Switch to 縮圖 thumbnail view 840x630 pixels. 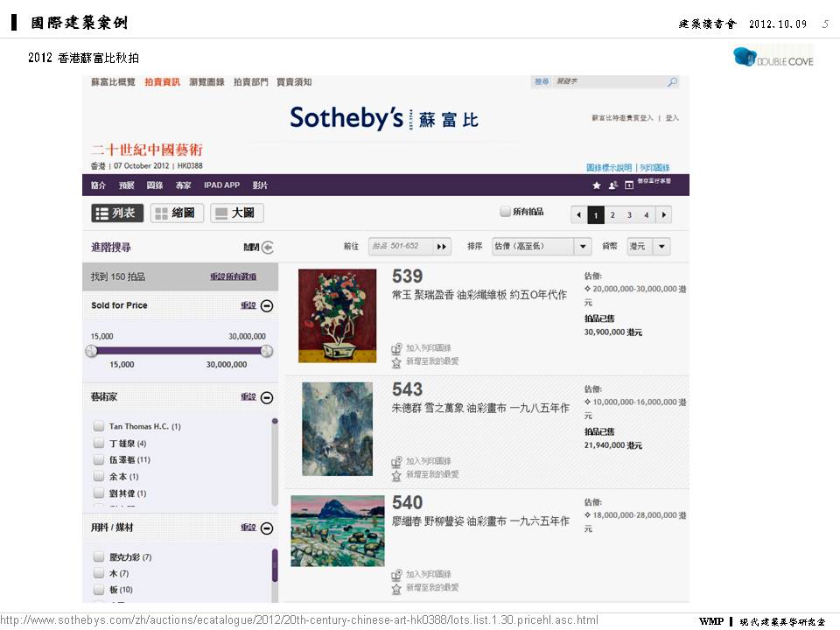coord(177,213)
